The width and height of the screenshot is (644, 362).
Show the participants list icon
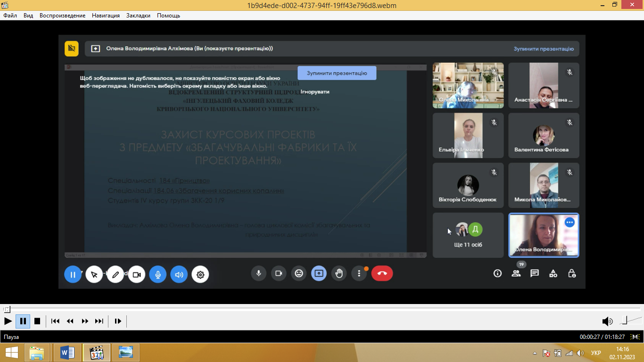tap(516, 273)
